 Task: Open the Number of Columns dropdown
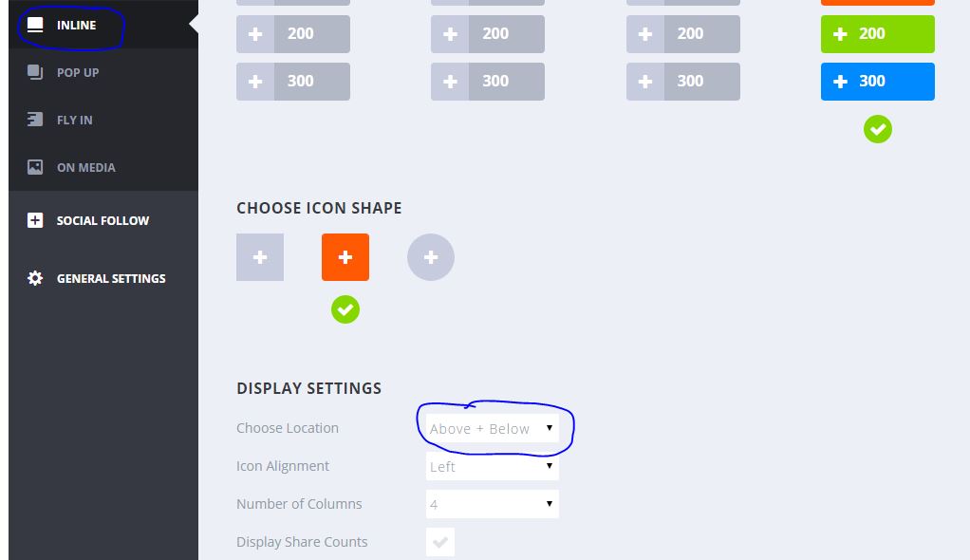pyautogui.click(x=492, y=504)
